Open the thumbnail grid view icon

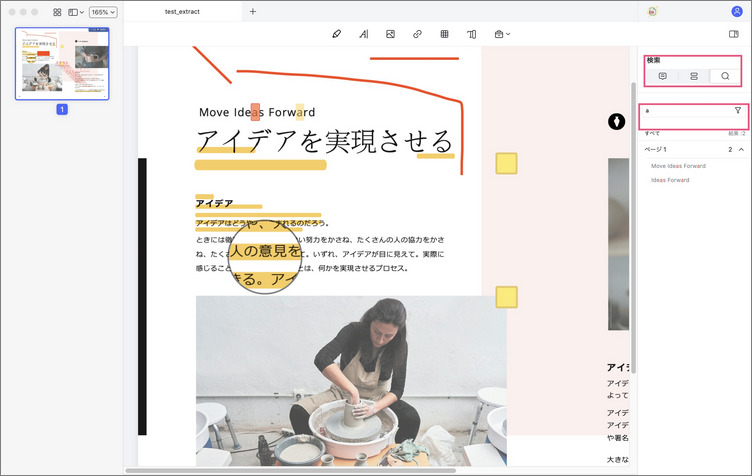pos(57,12)
